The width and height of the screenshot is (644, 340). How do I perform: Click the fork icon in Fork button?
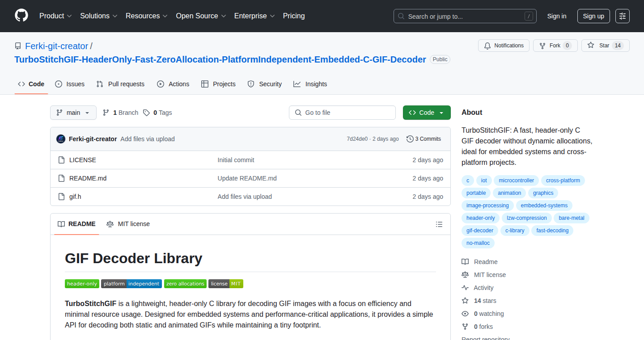(x=542, y=46)
